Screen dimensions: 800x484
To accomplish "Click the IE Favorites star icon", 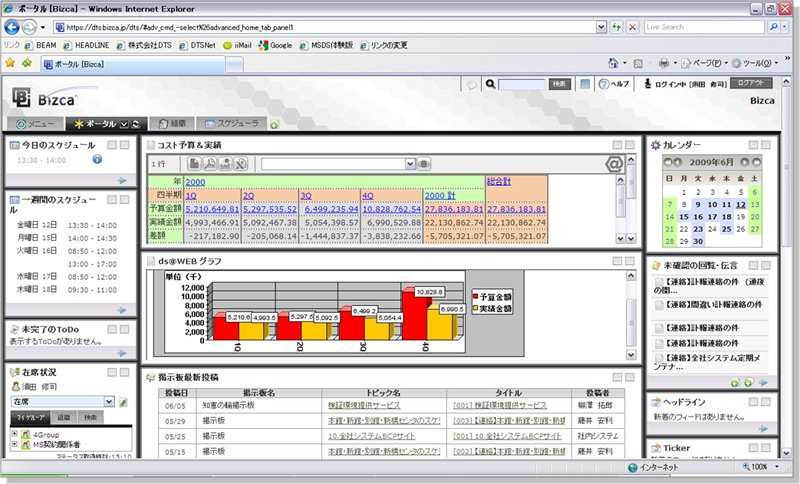I will [x=10, y=63].
